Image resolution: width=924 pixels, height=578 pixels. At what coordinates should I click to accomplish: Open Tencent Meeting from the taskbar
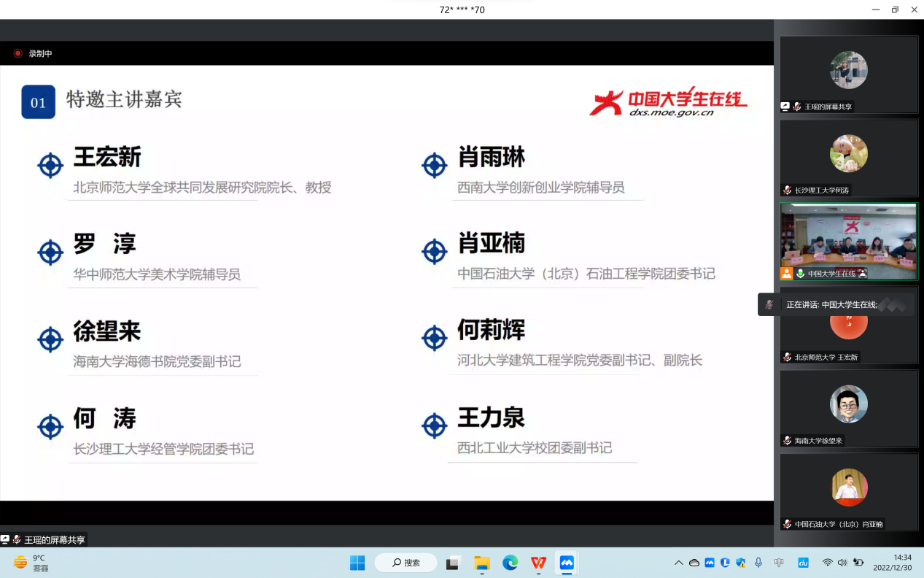[x=567, y=563]
